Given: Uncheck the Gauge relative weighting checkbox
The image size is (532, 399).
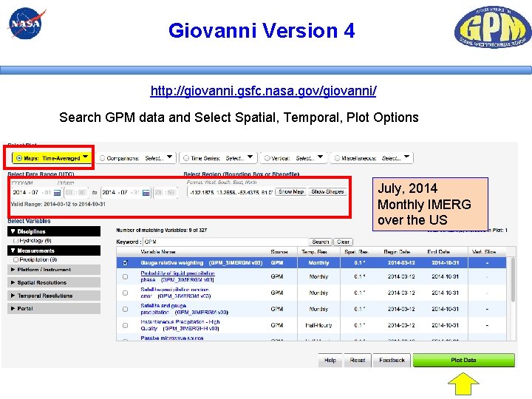Looking at the screenshot, I should click(x=125, y=263).
